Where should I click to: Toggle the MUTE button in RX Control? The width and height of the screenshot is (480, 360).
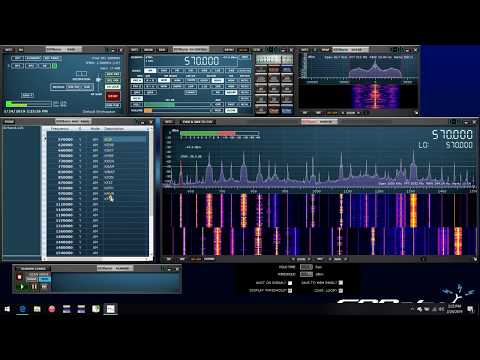coord(137,99)
